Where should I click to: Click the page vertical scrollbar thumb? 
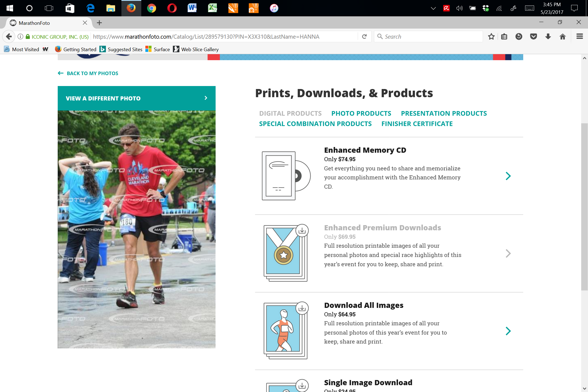point(584,207)
